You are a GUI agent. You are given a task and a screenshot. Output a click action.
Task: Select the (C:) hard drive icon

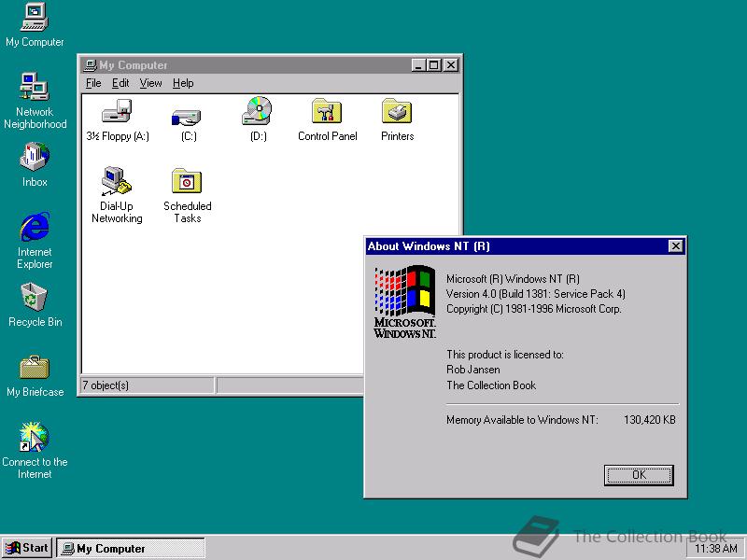(186, 114)
